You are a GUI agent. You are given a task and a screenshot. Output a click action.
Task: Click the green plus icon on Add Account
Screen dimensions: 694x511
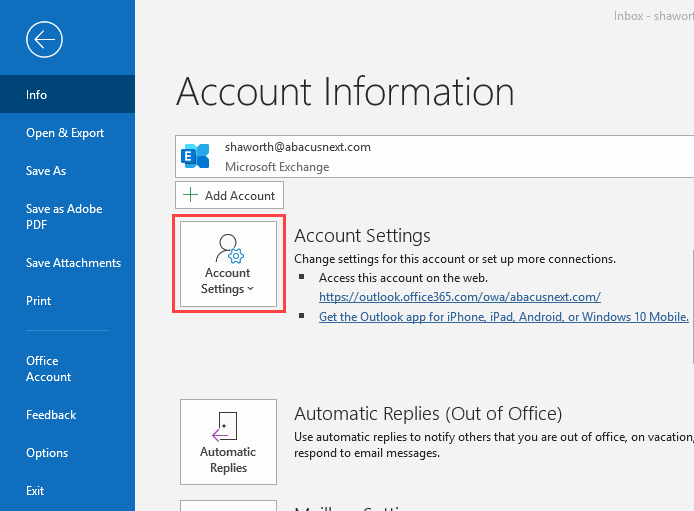[190, 195]
